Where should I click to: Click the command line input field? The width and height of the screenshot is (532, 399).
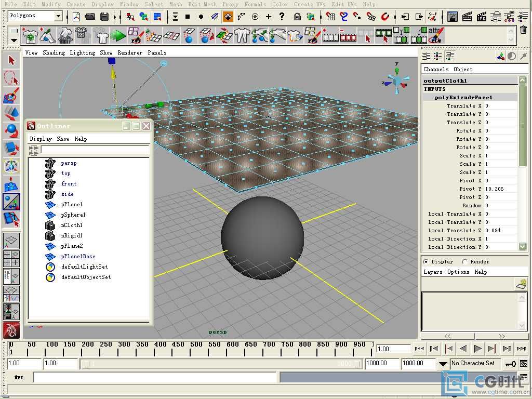tap(155, 377)
